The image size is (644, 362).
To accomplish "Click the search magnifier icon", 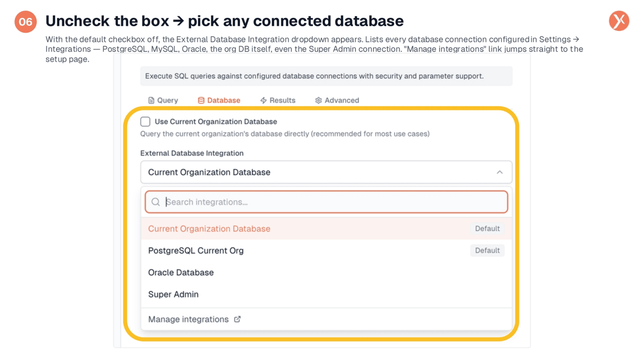I will pos(155,202).
